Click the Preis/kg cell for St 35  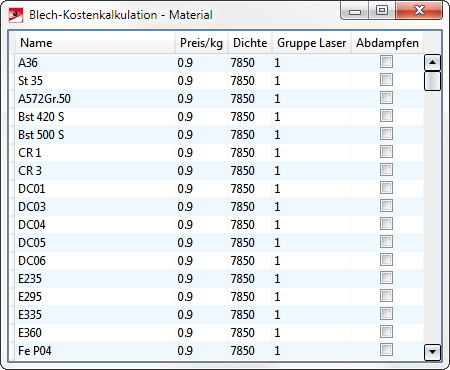point(201,81)
